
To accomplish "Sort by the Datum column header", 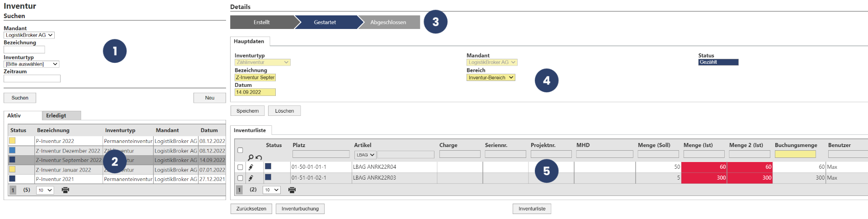I will [x=209, y=130].
